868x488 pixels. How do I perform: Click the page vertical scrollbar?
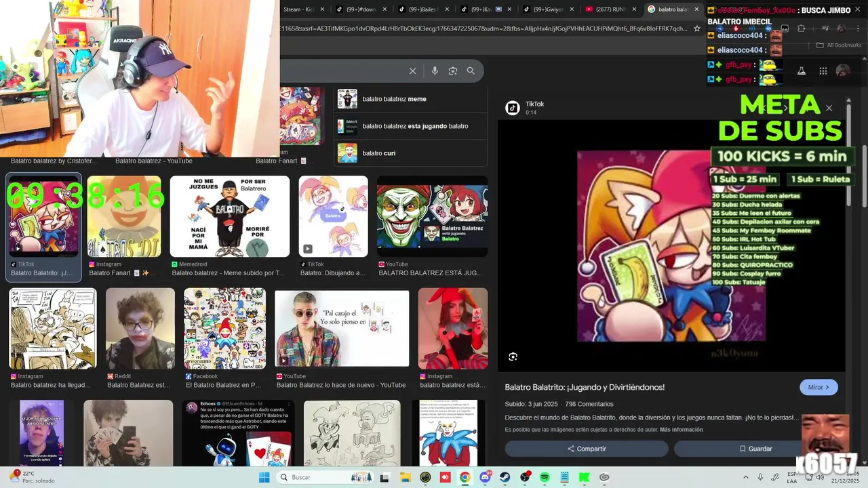(x=865, y=176)
